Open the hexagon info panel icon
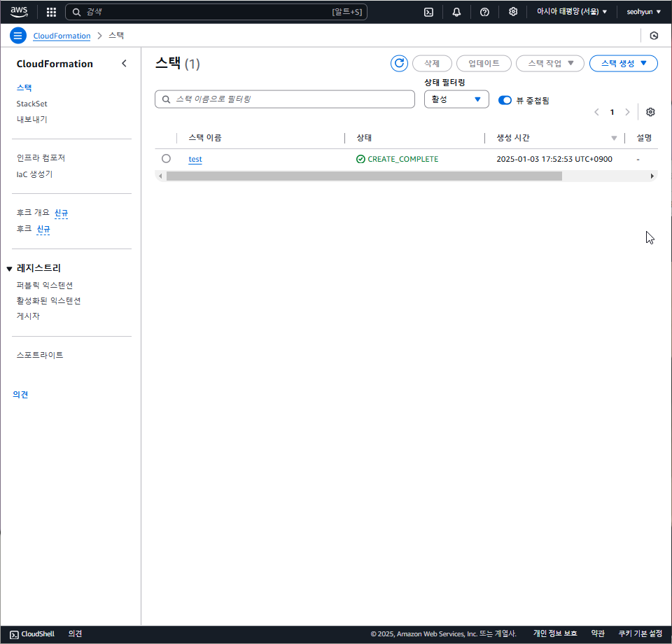 click(x=654, y=36)
